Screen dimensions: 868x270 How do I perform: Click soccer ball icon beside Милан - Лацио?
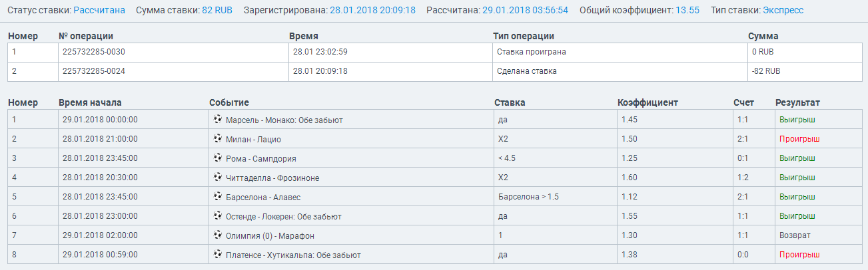point(217,139)
